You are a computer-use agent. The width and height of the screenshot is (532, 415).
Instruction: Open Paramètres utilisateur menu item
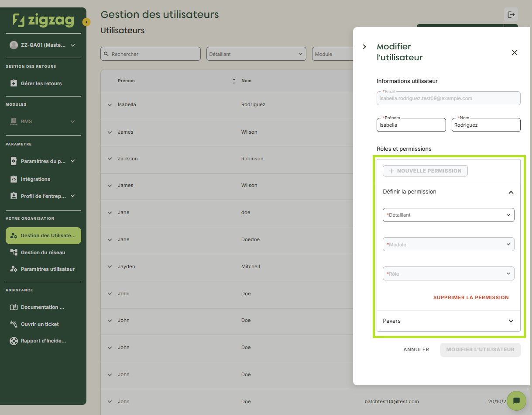click(x=43, y=269)
